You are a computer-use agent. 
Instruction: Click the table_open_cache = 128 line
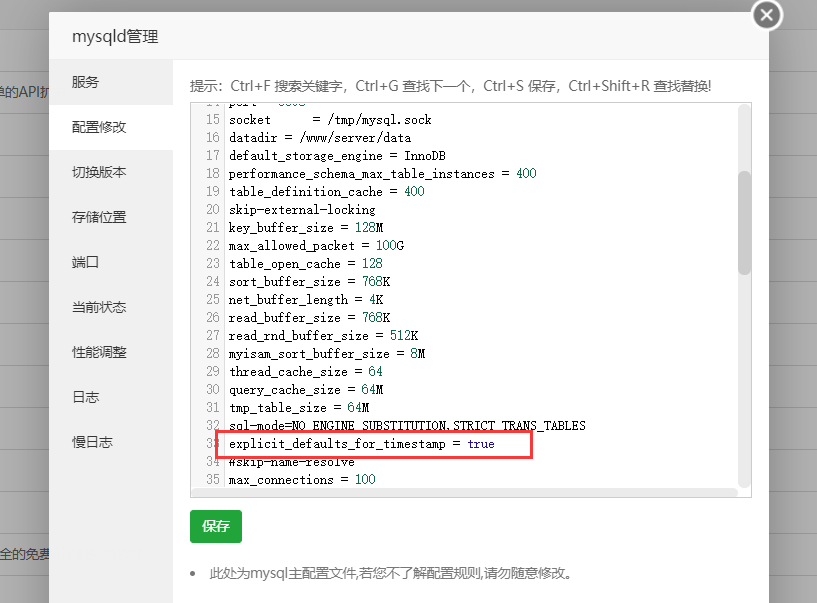click(306, 264)
